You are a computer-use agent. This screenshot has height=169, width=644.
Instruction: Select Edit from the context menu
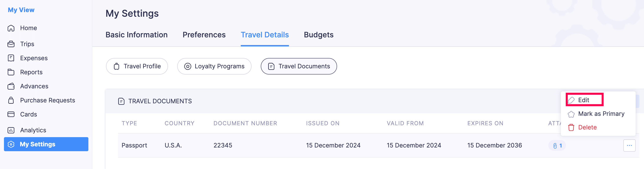[584, 100]
